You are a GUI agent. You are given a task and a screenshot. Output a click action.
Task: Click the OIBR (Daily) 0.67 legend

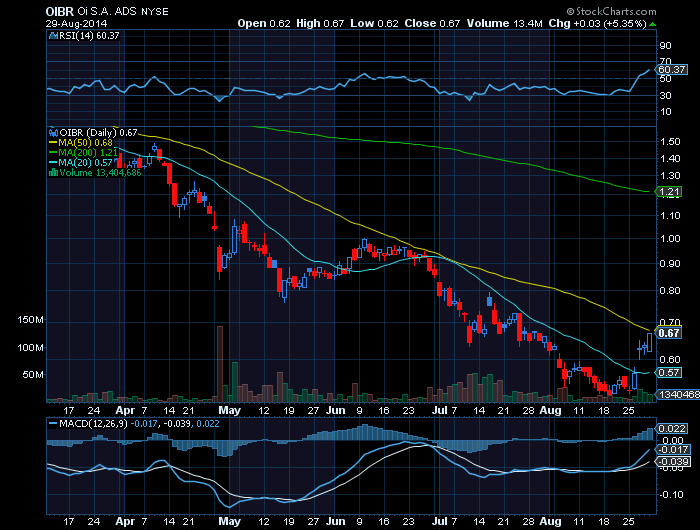pos(98,133)
